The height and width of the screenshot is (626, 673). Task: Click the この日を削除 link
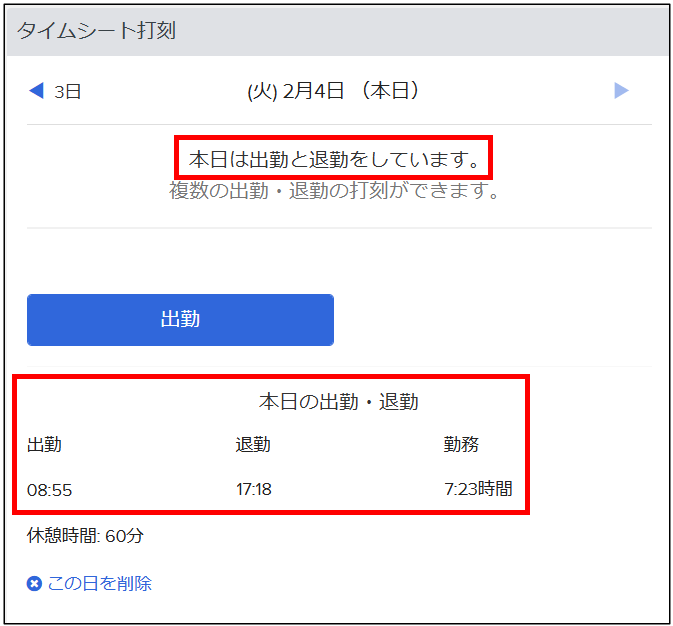click(x=99, y=584)
